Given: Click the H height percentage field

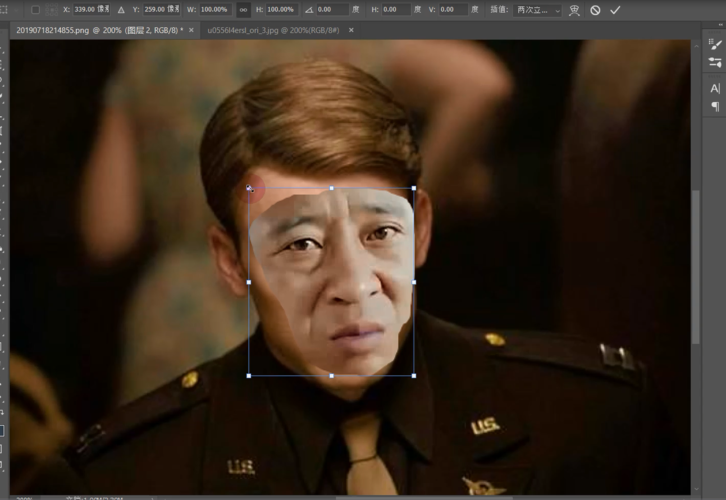Looking at the screenshot, I should 282,10.
